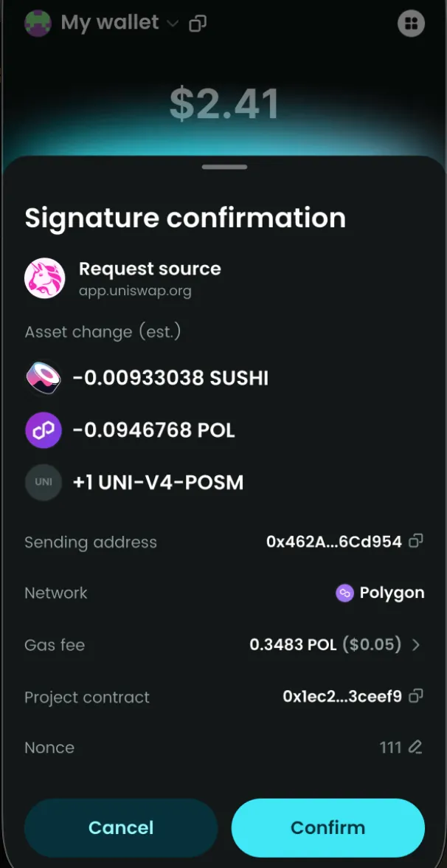Click the POL token icon
447x868 pixels.
point(43,430)
